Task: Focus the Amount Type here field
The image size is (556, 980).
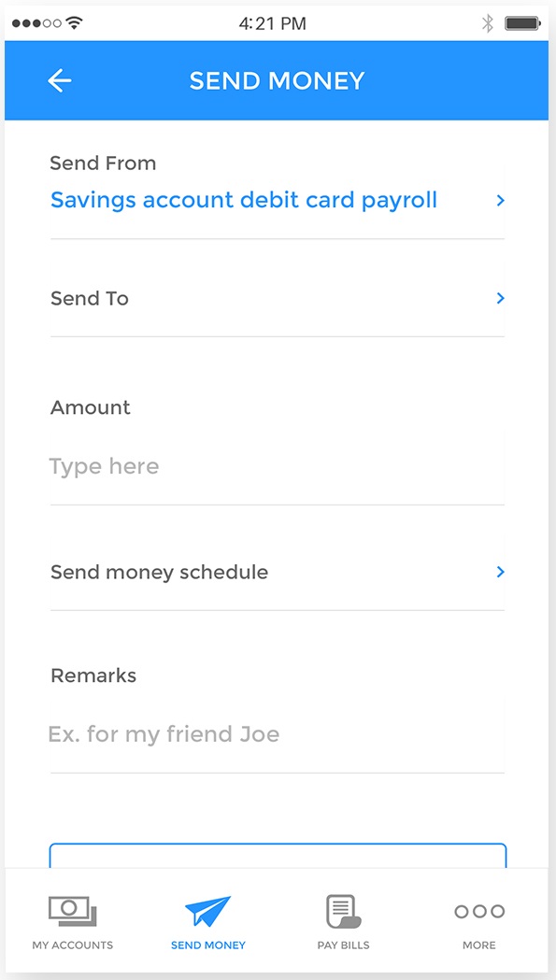Action: click(277, 466)
